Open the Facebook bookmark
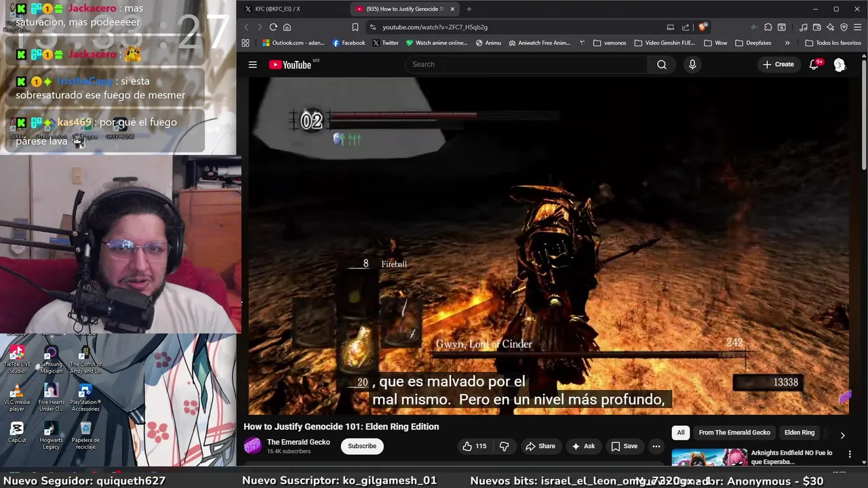This screenshot has height=488, width=868. pos(349,43)
